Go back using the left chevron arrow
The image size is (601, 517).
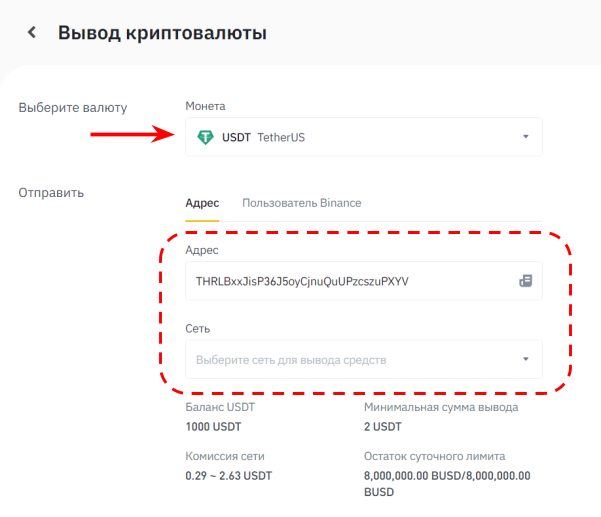point(32,32)
